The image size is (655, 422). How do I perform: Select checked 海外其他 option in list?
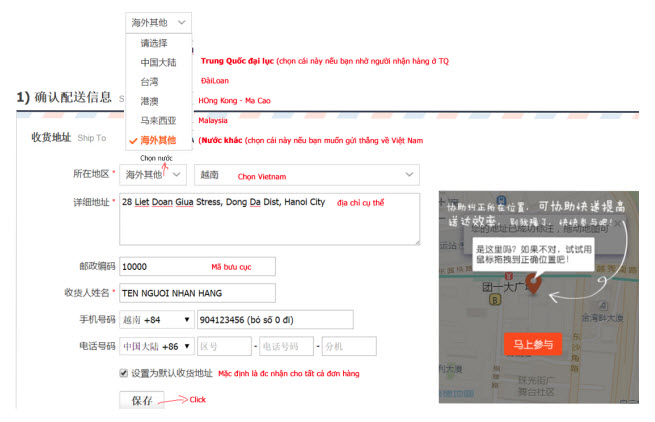[158, 140]
